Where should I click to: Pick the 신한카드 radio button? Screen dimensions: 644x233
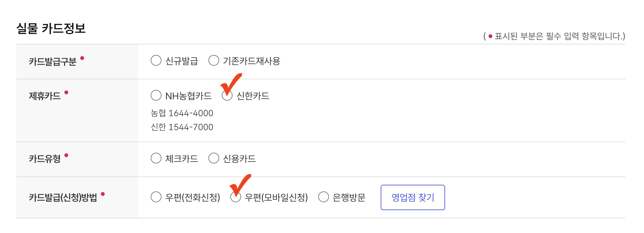(x=227, y=96)
